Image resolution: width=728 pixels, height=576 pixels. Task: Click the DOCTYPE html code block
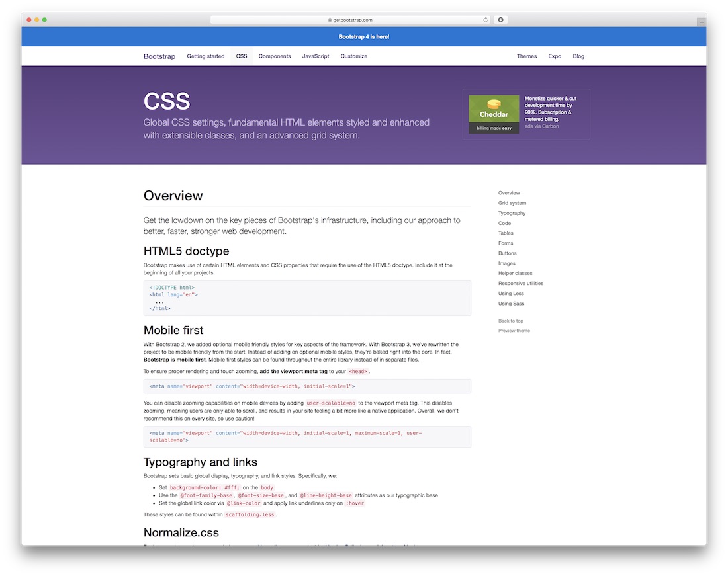pos(307,298)
